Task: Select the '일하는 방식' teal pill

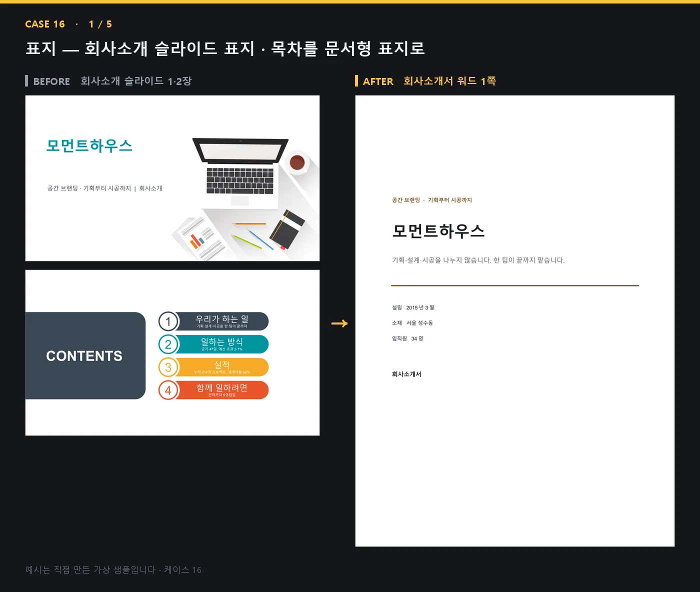Action: pos(222,344)
